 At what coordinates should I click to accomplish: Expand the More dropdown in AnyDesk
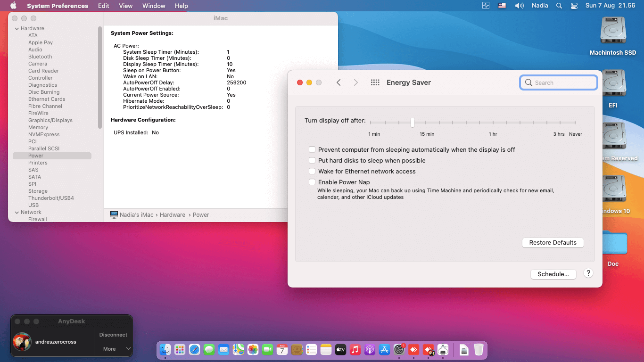(x=113, y=349)
